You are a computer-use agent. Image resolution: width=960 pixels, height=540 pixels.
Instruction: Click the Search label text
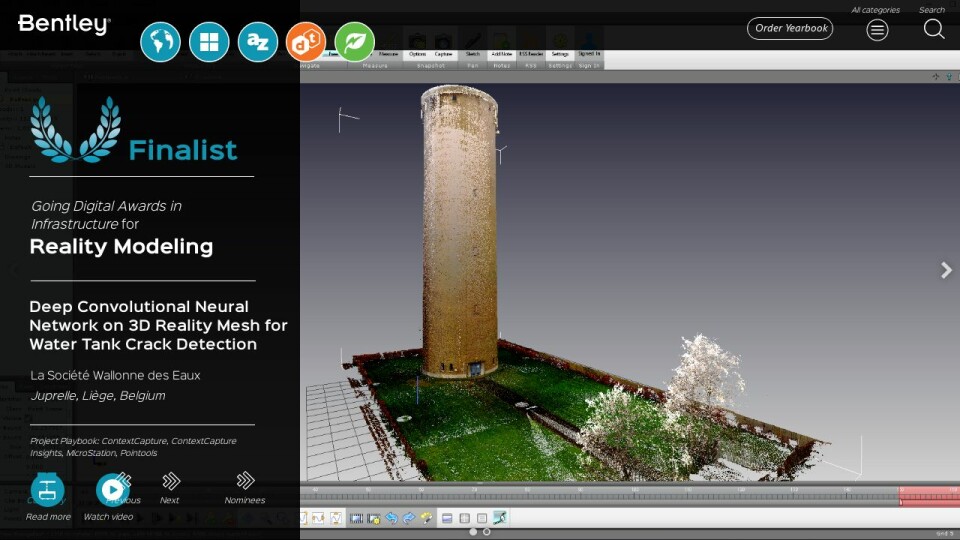(932, 10)
